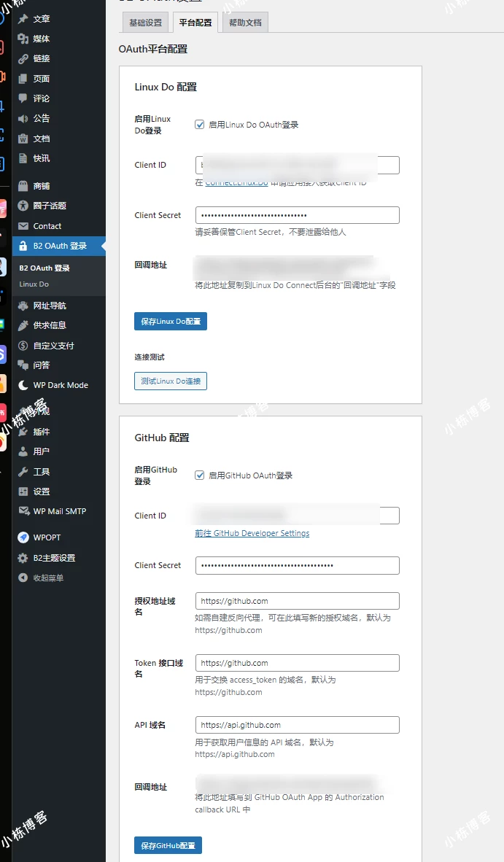This screenshot has height=862, width=504.
Task: Select the 平台配置 tab
Action: click(195, 23)
